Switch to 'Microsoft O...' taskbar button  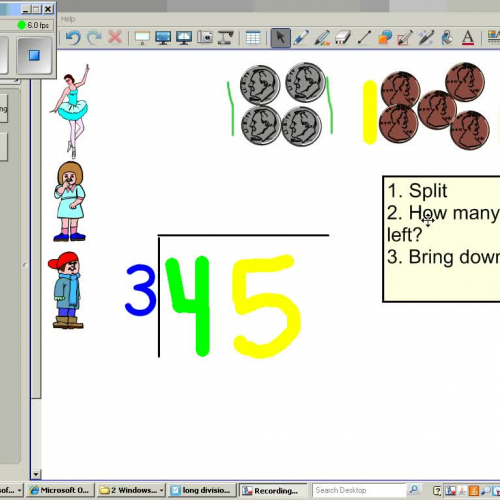pos(60,490)
